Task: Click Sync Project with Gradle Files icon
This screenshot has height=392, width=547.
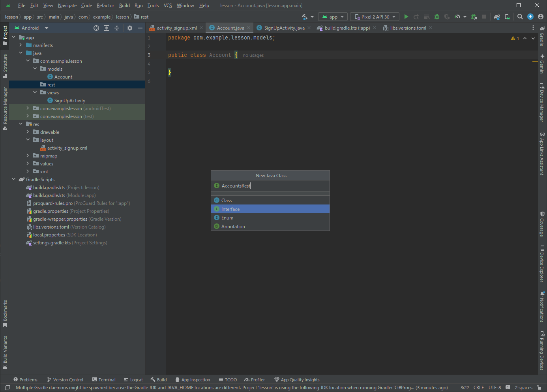Action: pos(497,17)
